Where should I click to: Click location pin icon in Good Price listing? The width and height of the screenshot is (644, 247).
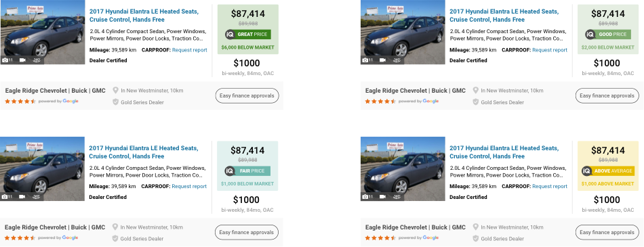(476, 90)
